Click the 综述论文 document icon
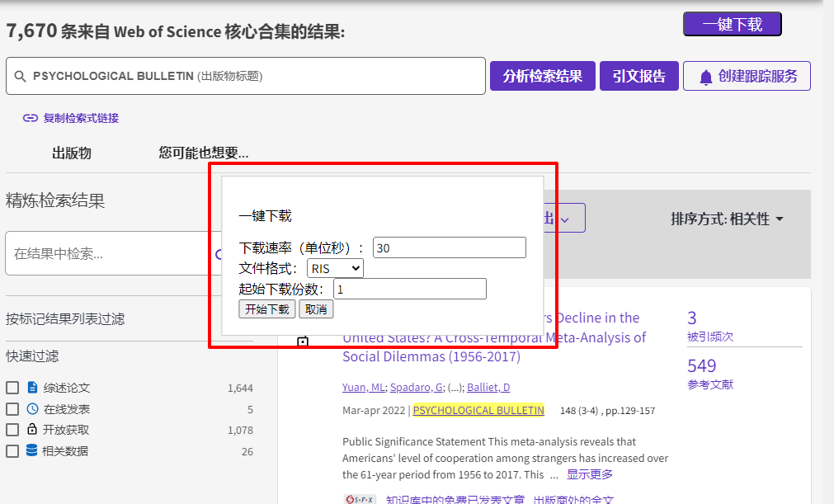Viewport: 834px width, 504px height. coord(32,387)
